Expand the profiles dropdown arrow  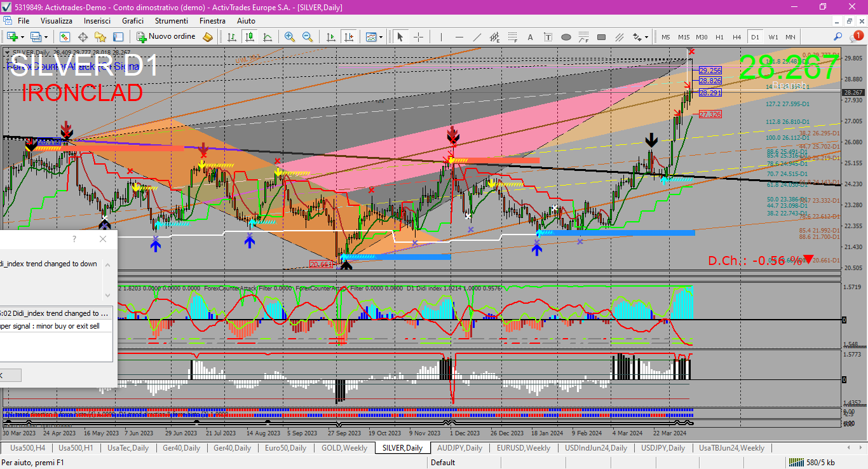tap(46, 37)
